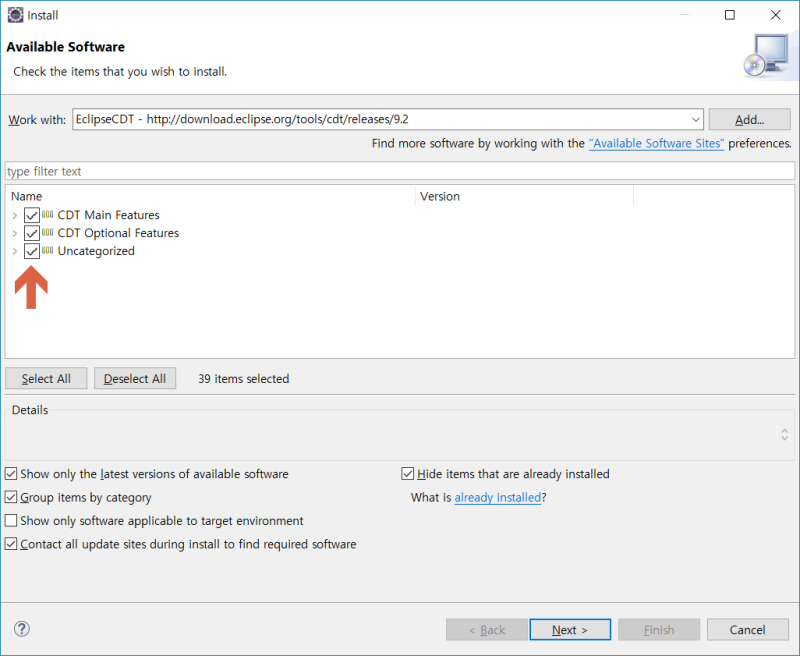800x656 pixels.
Task: Toggle Contact all update sites checkbox
Action: tap(11, 544)
